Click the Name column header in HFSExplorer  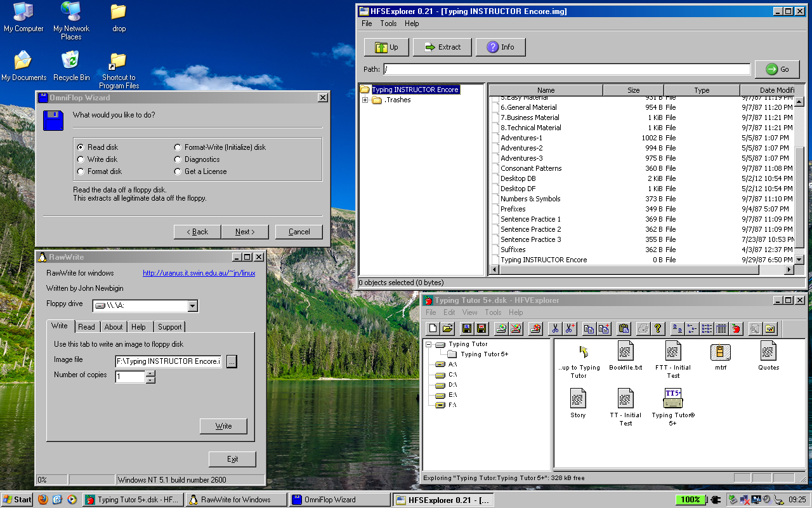tap(546, 90)
